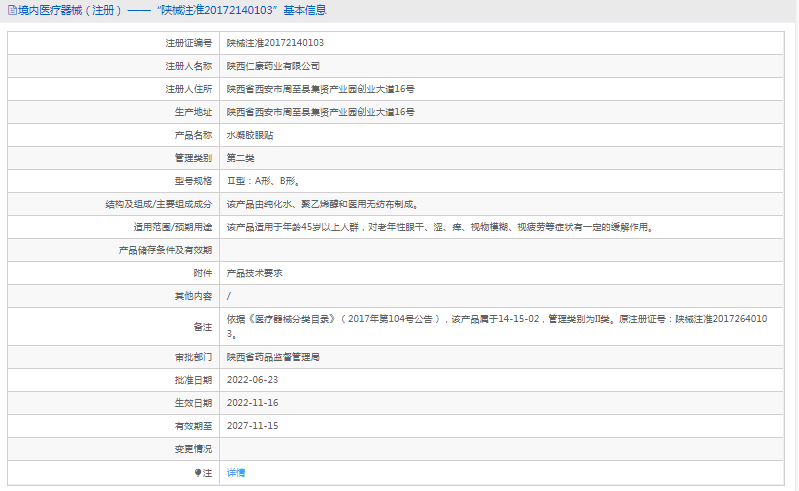Viewport: 799px width, 491px height.
Task: Click management category value 第二类
Action: (241, 158)
